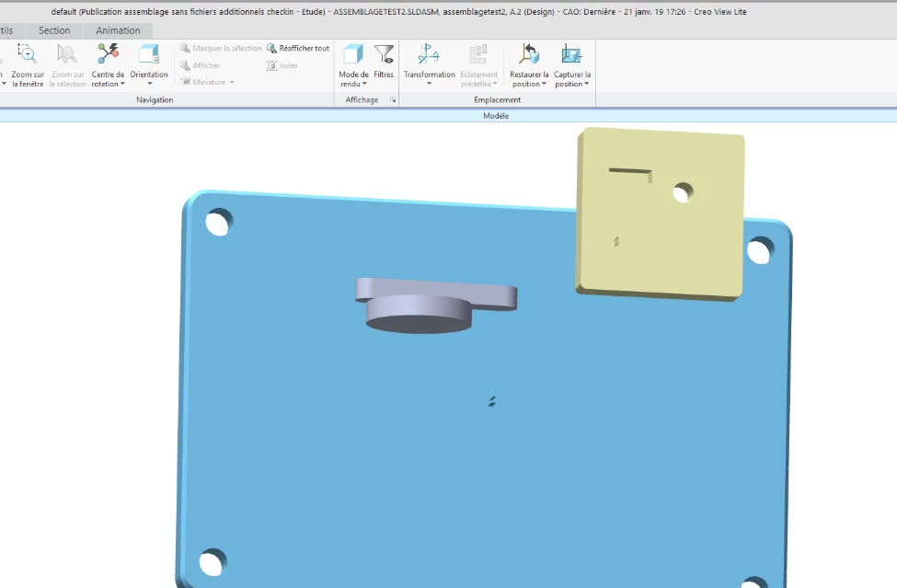Expand the Restaurer la position dropdown arrow

pos(544,84)
